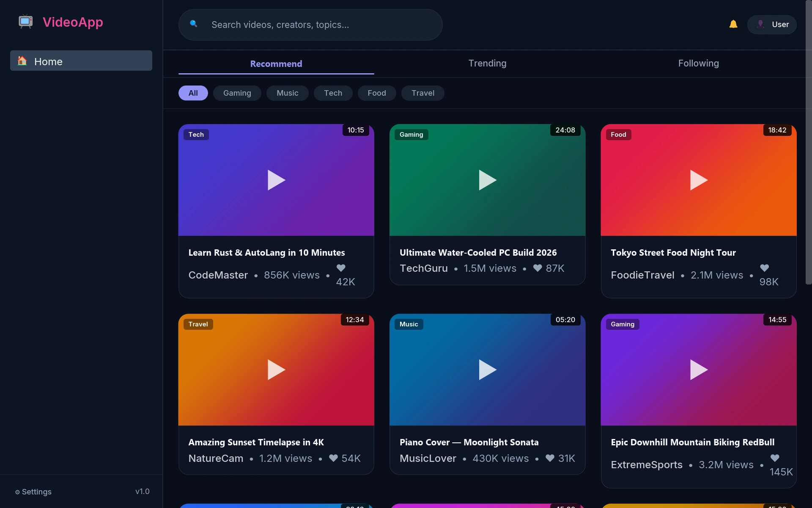Click the User avatar icon

(760, 24)
